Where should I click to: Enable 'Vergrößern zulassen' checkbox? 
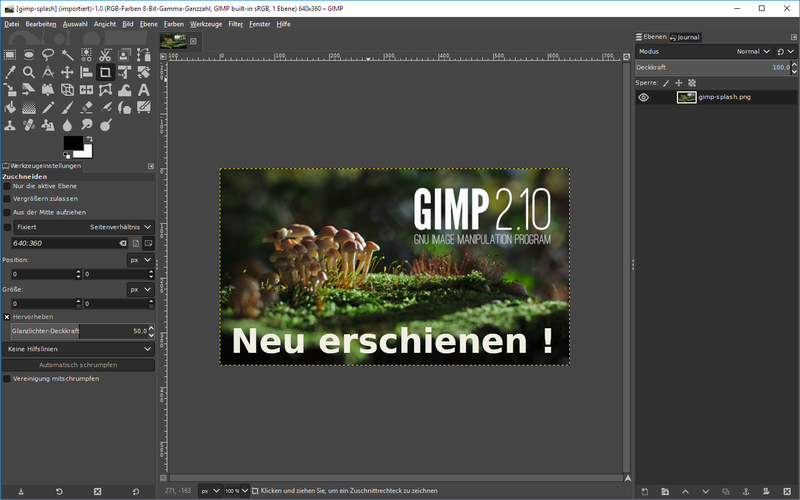7,199
